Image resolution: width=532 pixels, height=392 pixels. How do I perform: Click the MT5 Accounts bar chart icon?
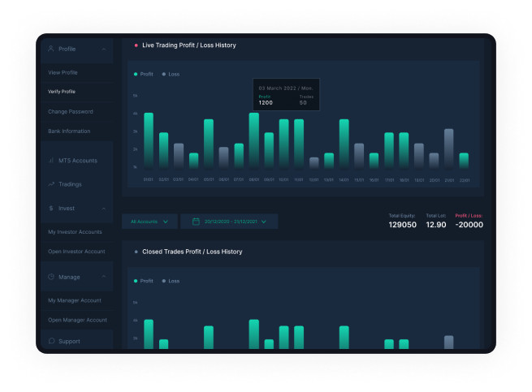[51, 161]
